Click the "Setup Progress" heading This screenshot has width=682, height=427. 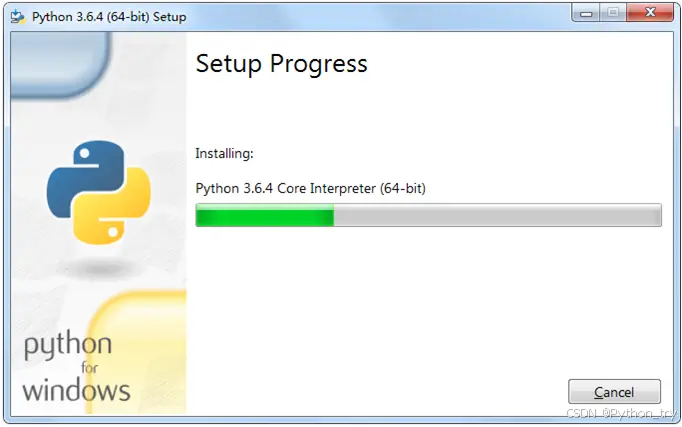pyautogui.click(x=281, y=64)
